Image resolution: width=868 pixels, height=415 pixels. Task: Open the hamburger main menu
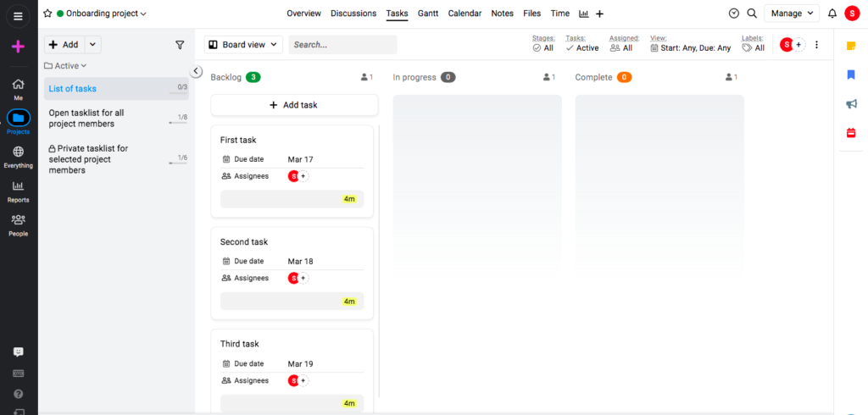(x=18, y=16)
